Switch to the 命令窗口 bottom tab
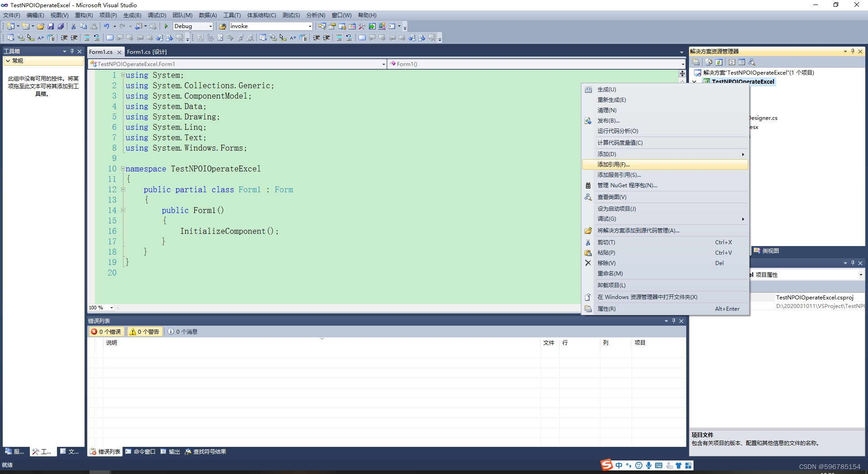868x474 pixels. pos(141,451)
